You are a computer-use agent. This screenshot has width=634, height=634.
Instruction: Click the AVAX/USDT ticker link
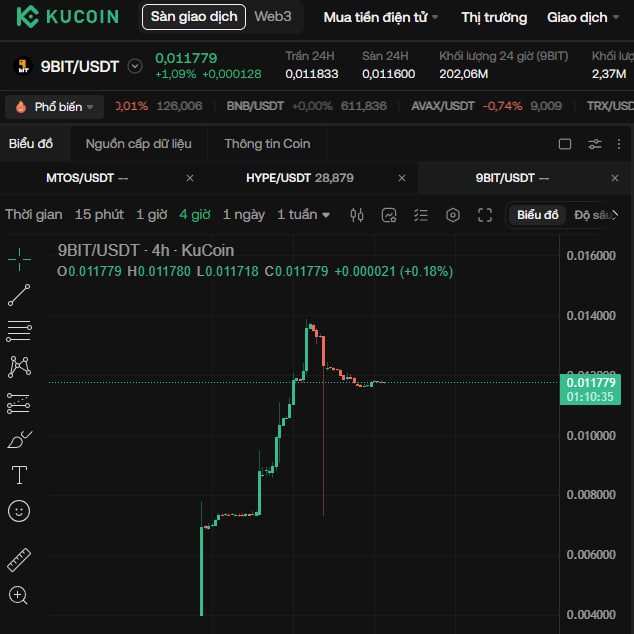click(442, 106)
